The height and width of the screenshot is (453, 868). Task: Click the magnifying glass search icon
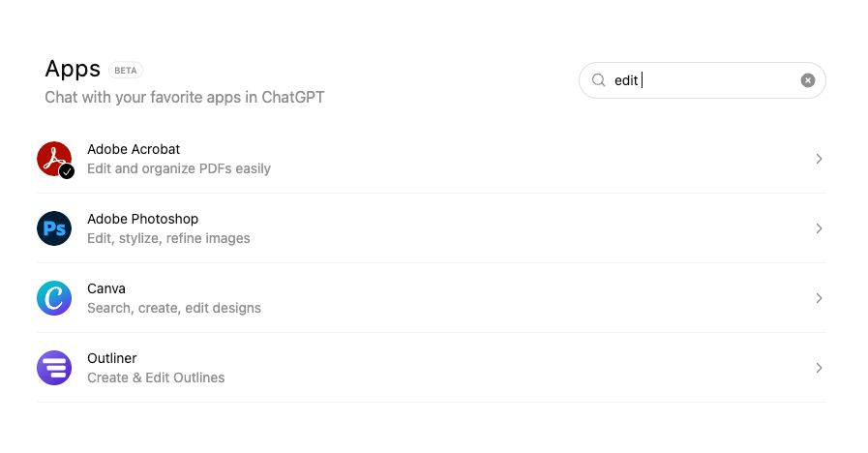tap(598, 80)
